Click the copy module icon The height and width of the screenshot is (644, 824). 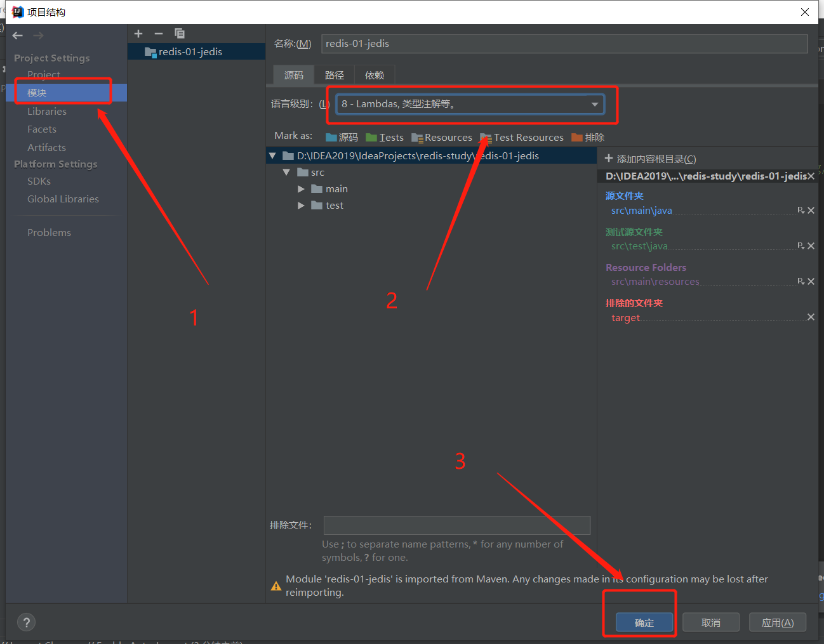(x=180, y=34)
